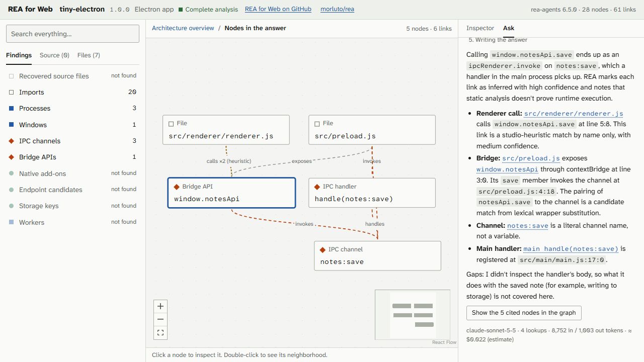Open the morluto/rea link

[337, 9]
